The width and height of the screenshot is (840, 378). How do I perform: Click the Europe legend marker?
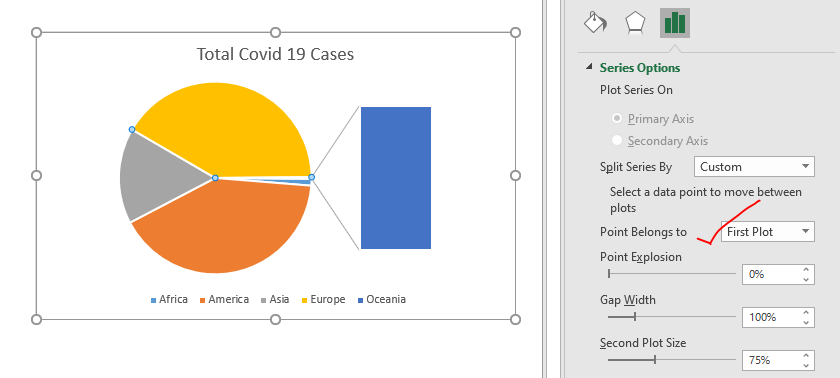click(x=305, y=300)
